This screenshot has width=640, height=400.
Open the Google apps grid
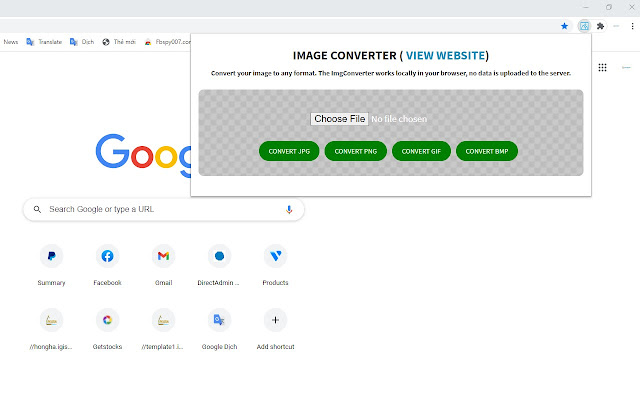coord(602,67)
